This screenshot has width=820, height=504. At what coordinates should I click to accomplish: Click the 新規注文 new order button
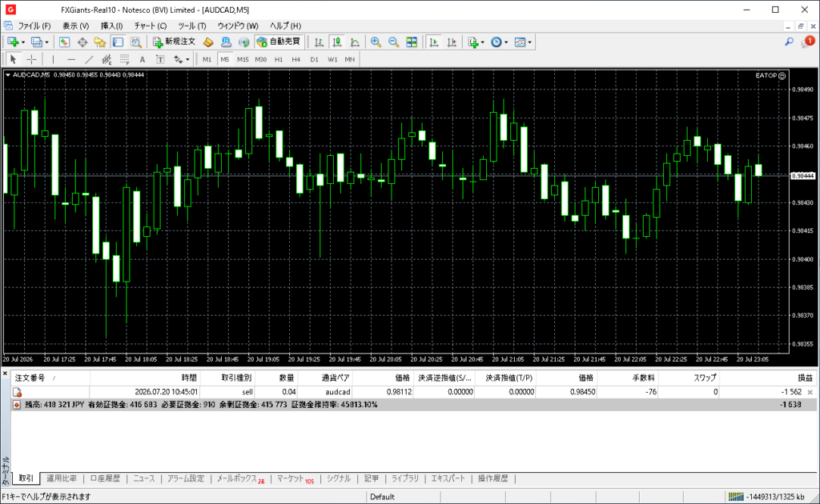coord(174,42)
